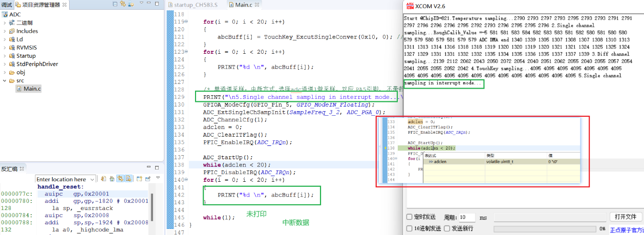The width and height of the screenshot is (644, 235).
Task: Click disassembly refresh view icon
Action: [x=103, y=179]
